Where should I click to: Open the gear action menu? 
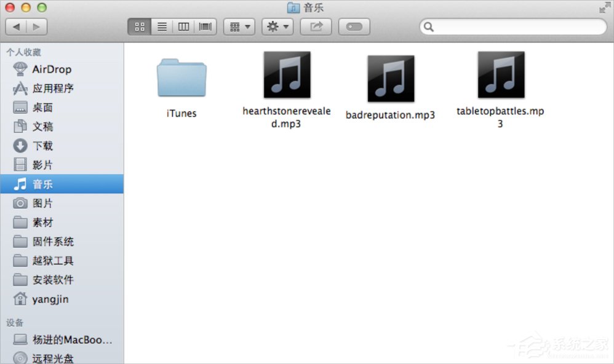click(x=277, y=26)
